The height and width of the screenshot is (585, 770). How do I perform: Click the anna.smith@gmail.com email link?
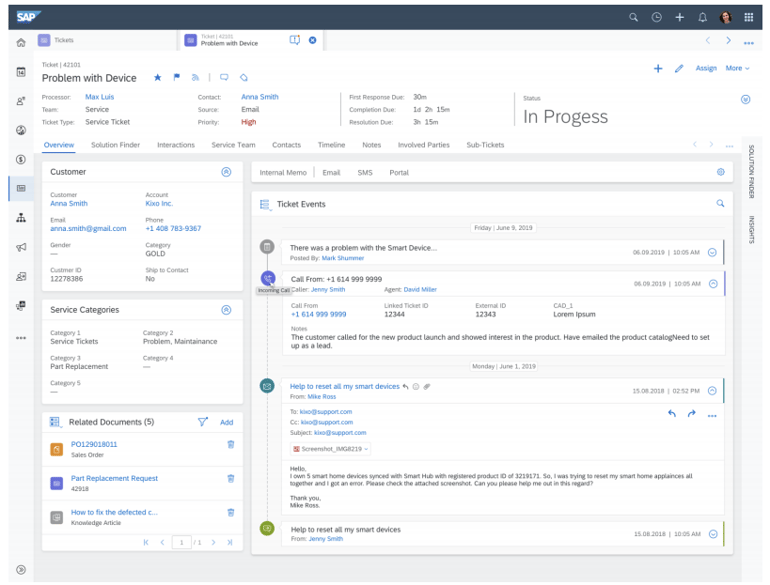[x=88, y=228]
